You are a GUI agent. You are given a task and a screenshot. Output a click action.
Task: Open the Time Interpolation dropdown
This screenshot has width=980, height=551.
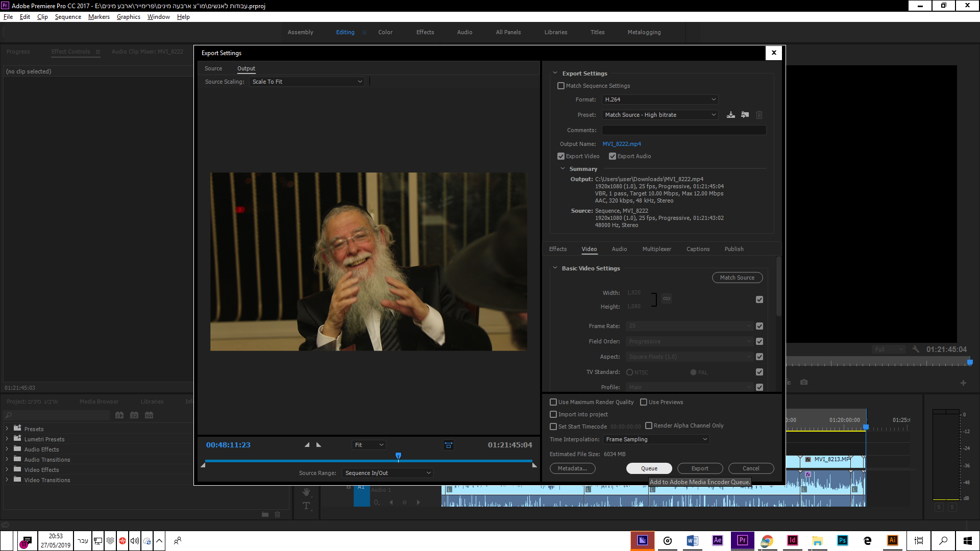(656, 439)
